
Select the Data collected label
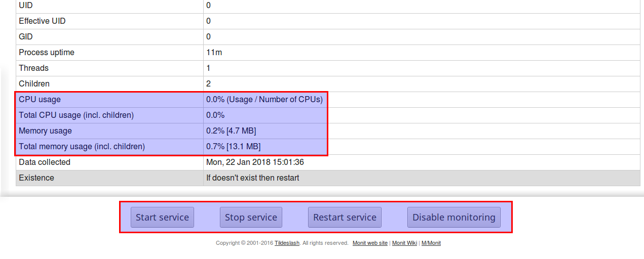tap(45, 162)
